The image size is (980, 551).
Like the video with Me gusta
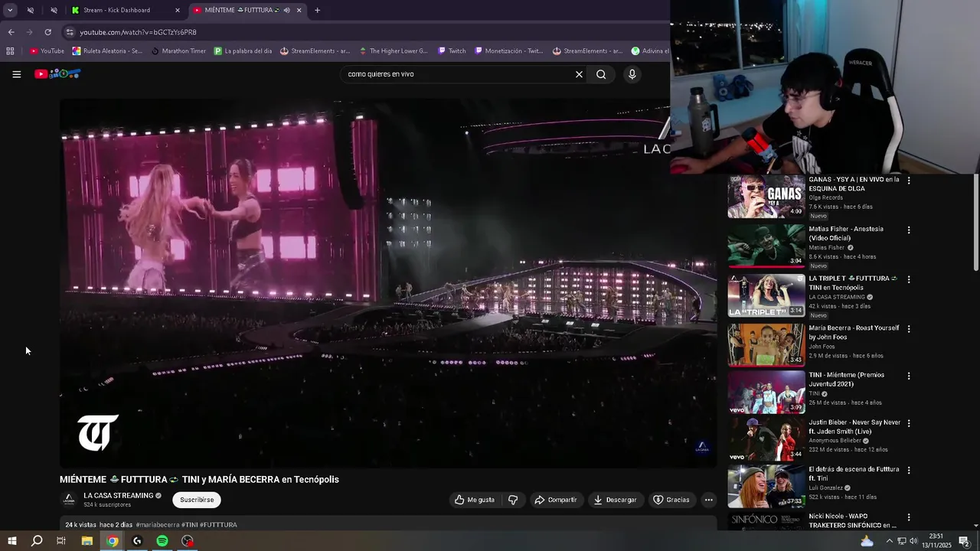475,500
